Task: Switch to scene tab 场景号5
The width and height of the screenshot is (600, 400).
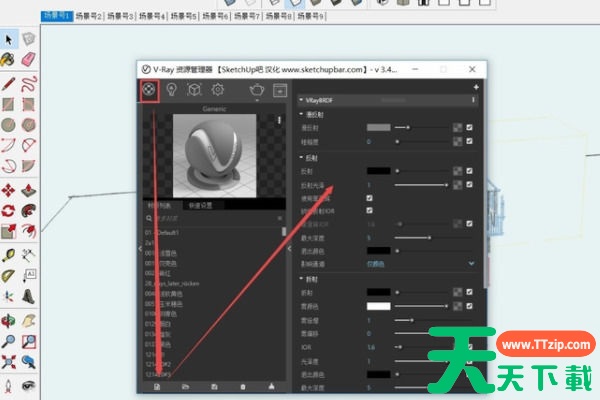Action: (183, 16)
